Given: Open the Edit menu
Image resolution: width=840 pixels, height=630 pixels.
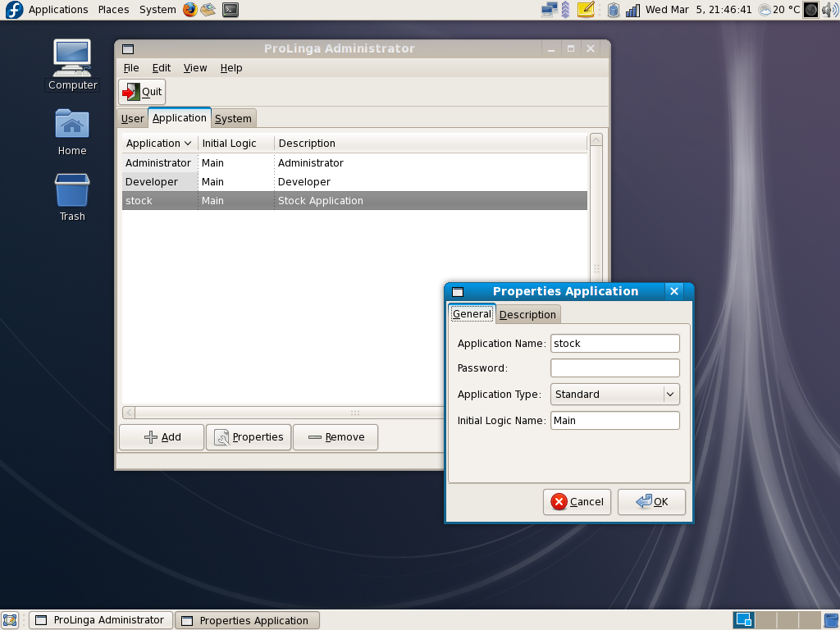Looking at the screenshot, I should click(x=162, y=68).
